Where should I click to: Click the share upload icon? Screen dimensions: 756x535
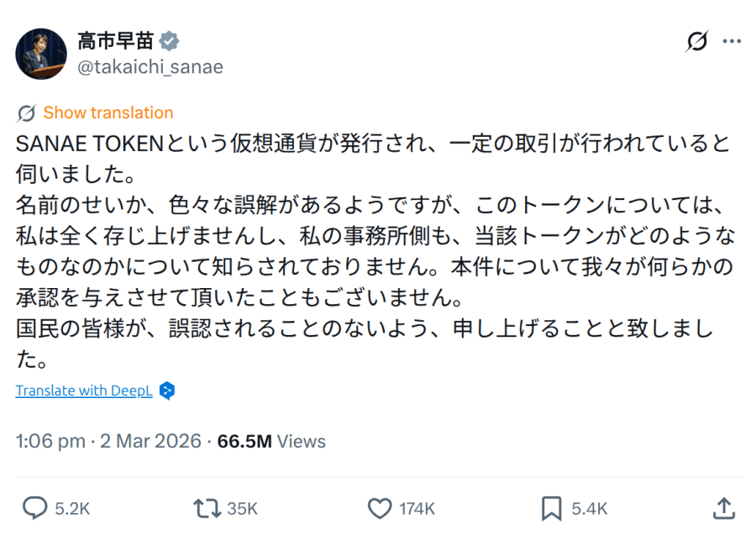pos(723,508)
